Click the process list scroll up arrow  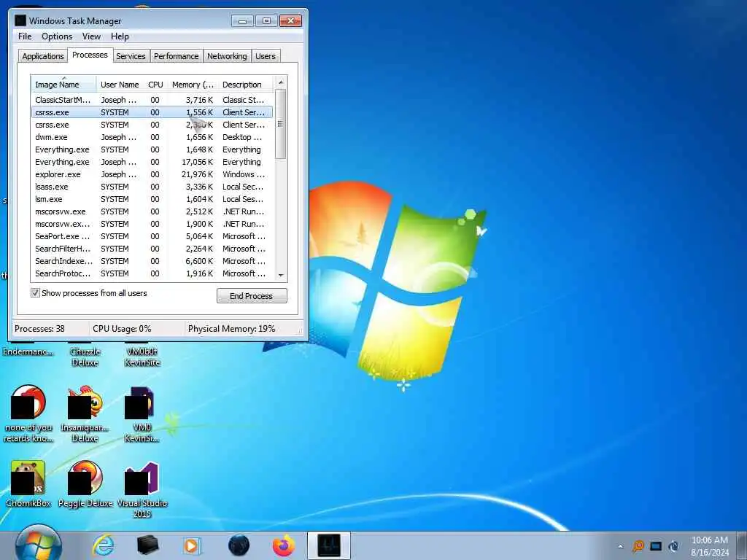(281, 82)
